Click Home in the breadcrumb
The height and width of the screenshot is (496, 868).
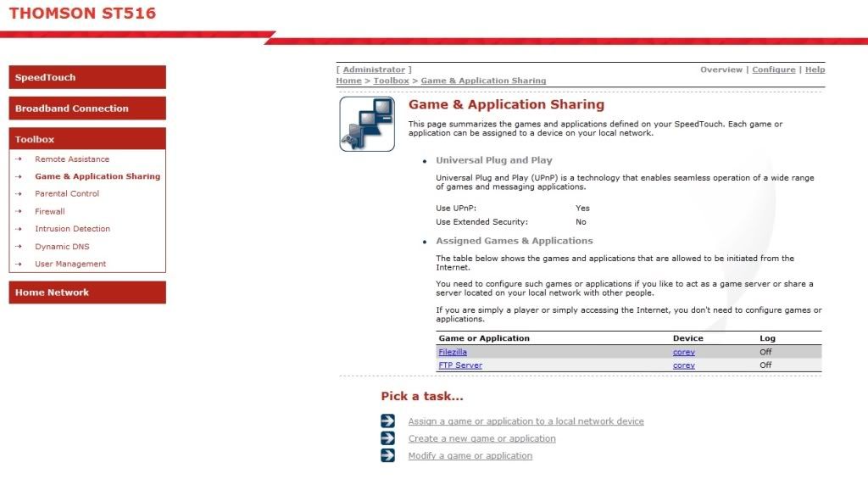pos(348,81)
